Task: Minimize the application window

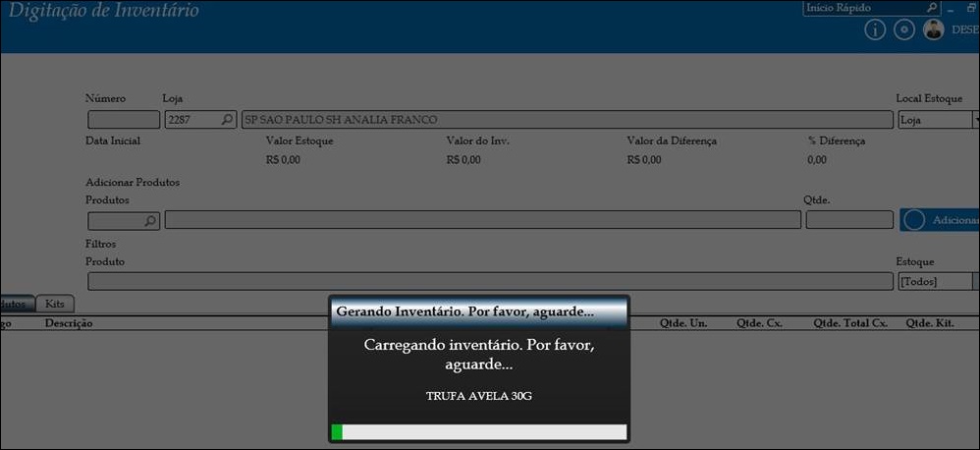Action: click(x=950, y=10)
